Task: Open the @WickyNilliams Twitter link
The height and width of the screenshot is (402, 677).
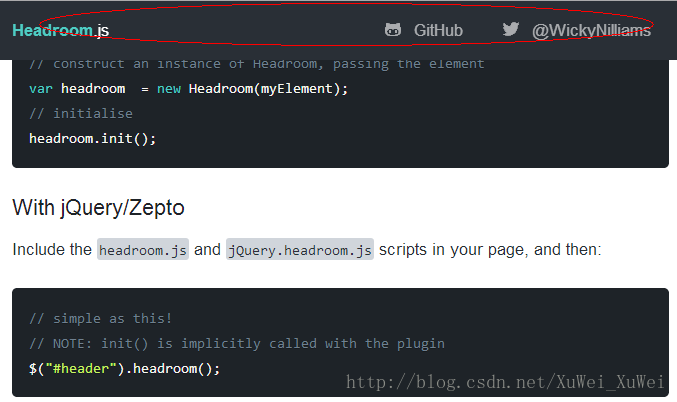Action: [591, 31]
